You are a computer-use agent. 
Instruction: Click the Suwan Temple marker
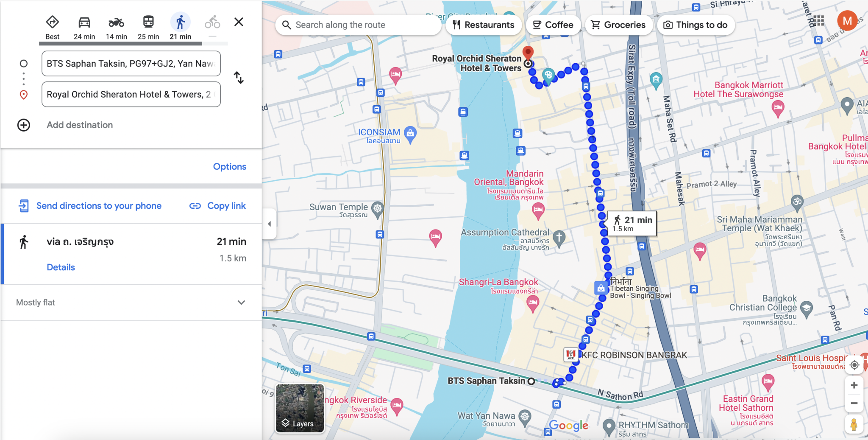(x=377, y=209)
